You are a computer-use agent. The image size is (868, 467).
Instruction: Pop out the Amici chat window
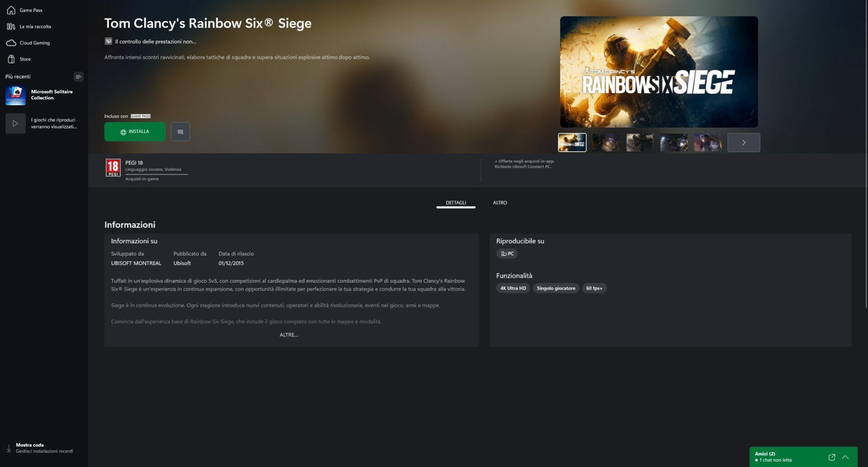831,457
